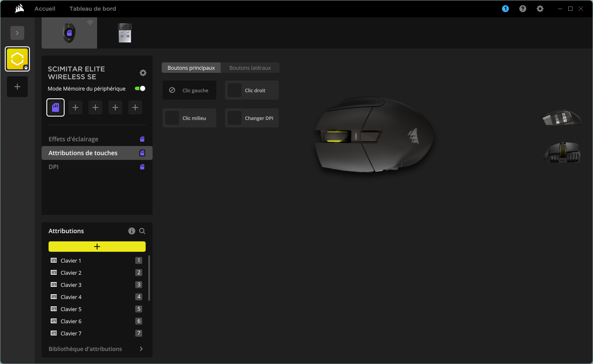Screen dimensions: 593x364
Task: Click the attributions list scrollbar
Action: (x=150, y=278)
